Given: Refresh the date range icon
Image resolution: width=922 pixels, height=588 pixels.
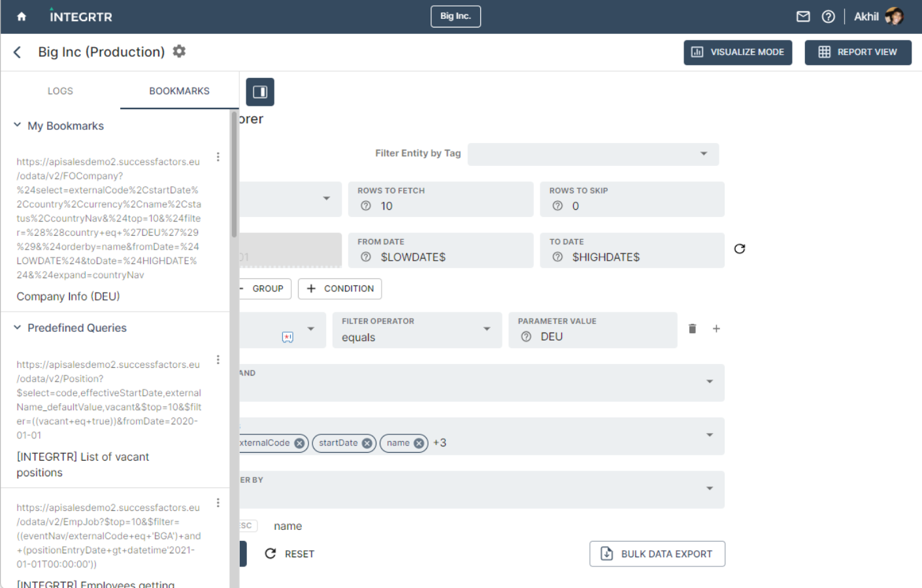Looking at the screenshot, I should point(740,249).
